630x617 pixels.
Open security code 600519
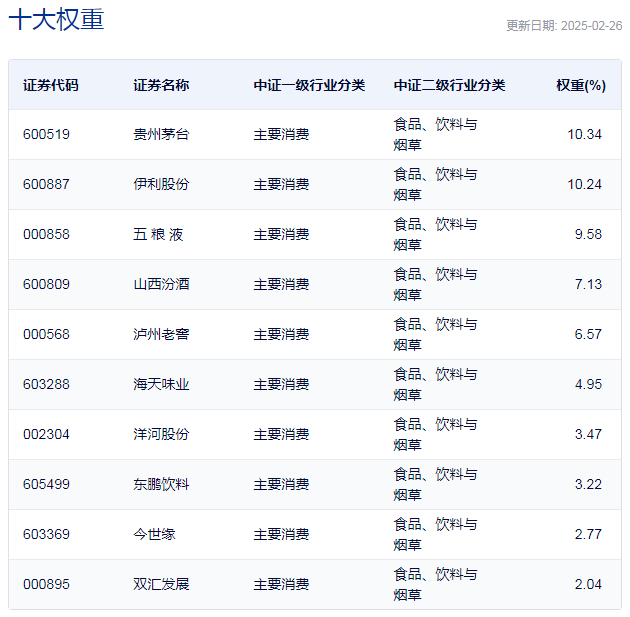46,134
